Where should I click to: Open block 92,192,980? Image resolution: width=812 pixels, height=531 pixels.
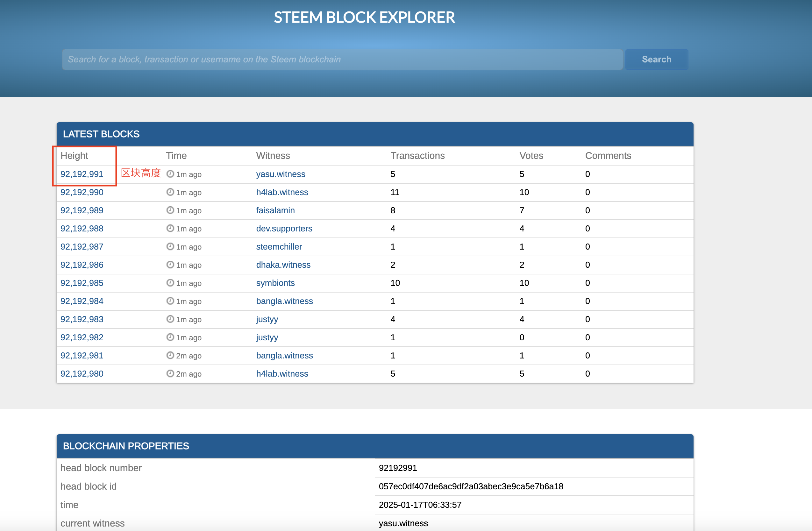pyautogui.click(x=82, y=373)
